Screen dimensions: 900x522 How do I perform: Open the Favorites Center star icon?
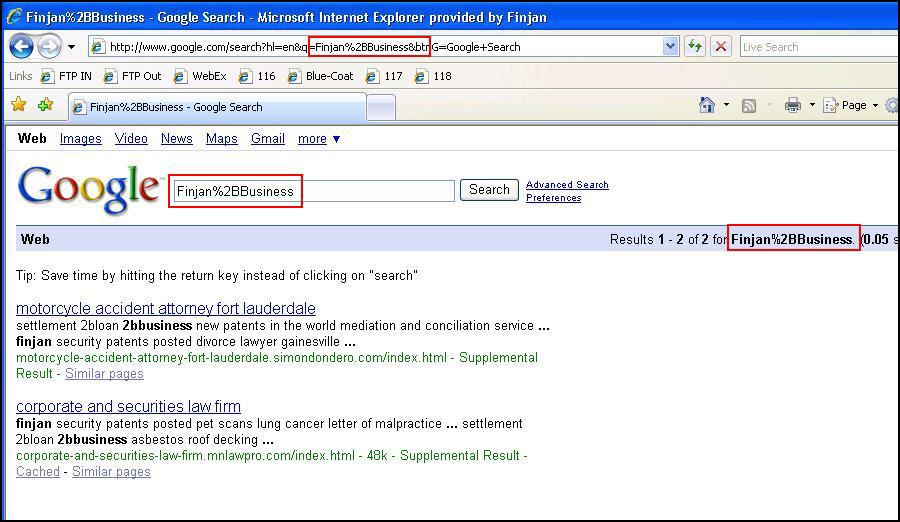click(18, 105)
